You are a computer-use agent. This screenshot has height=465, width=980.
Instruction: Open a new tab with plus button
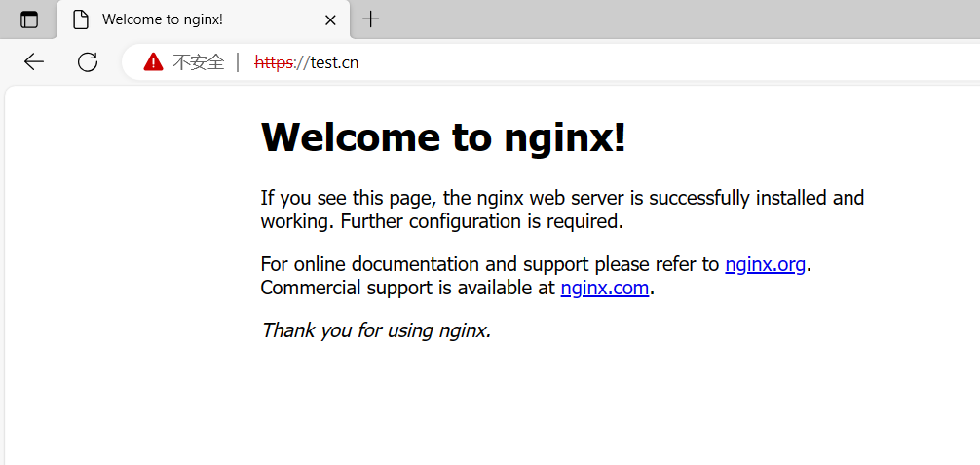pyautogui.click(x=371, y=19)
